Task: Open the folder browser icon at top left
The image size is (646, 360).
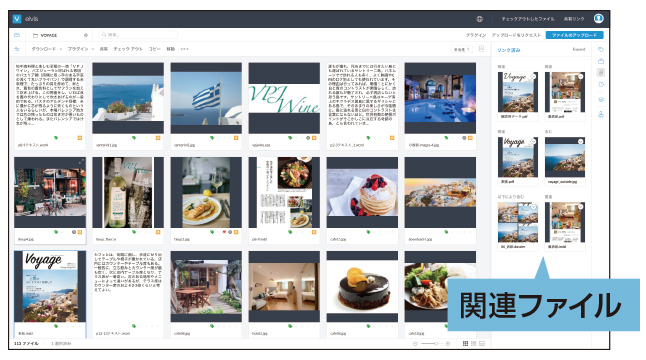Action: point(17,35)
